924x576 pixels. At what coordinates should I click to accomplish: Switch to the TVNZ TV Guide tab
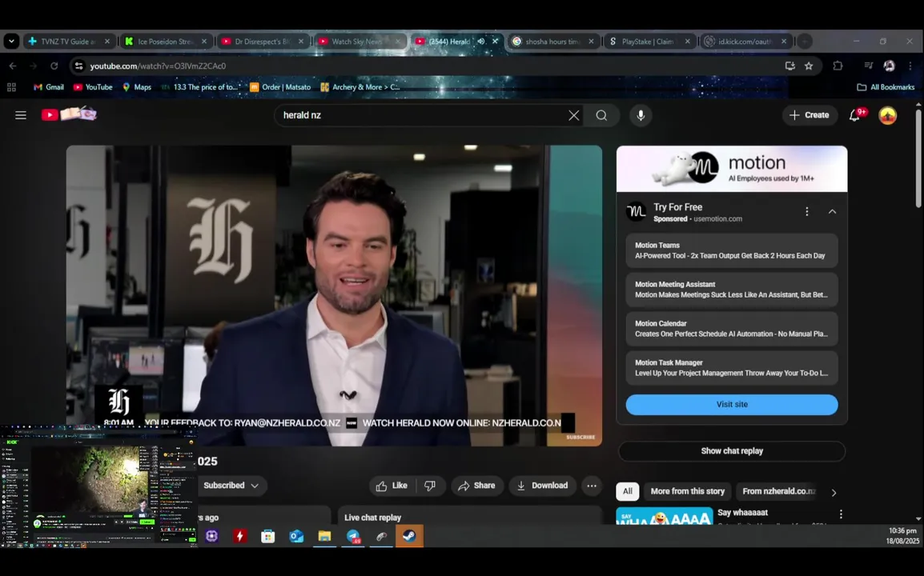pos(69,42)
